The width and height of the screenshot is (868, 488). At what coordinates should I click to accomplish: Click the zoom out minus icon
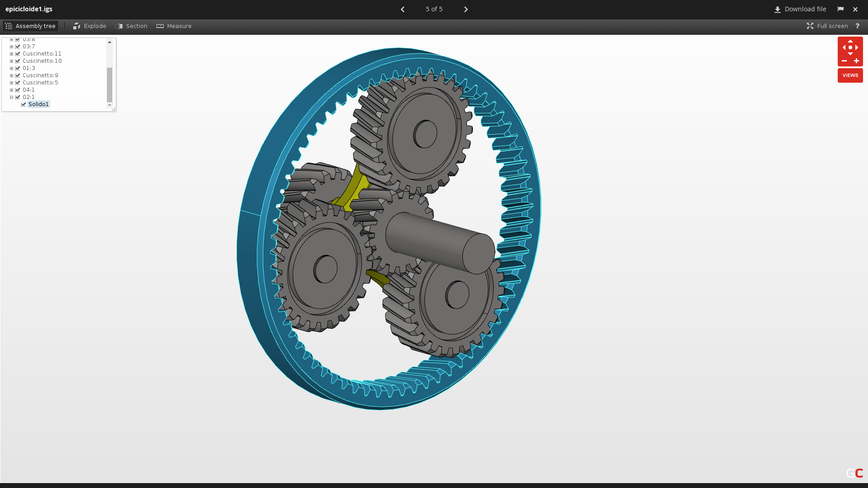[844, 61]
